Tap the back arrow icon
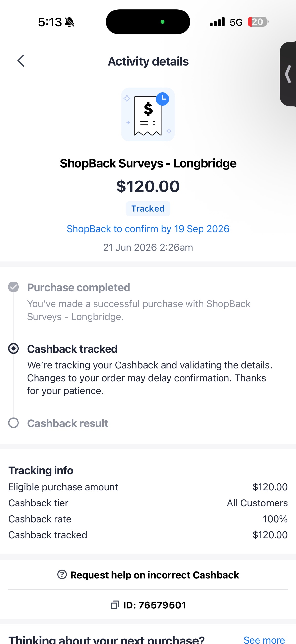 pyautogui.click(x=21, y=61)
